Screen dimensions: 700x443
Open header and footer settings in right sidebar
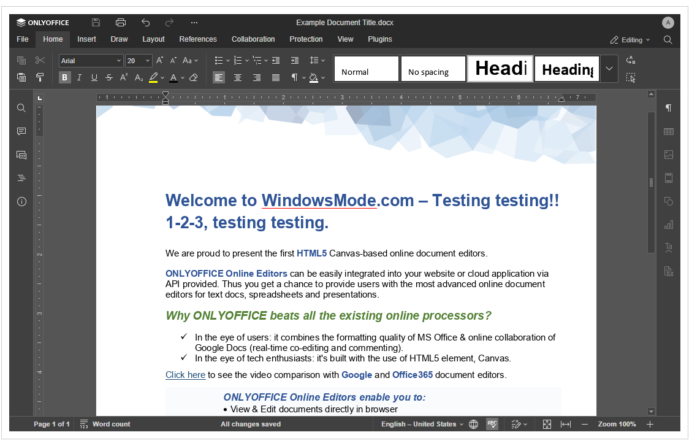click(668, 178)
